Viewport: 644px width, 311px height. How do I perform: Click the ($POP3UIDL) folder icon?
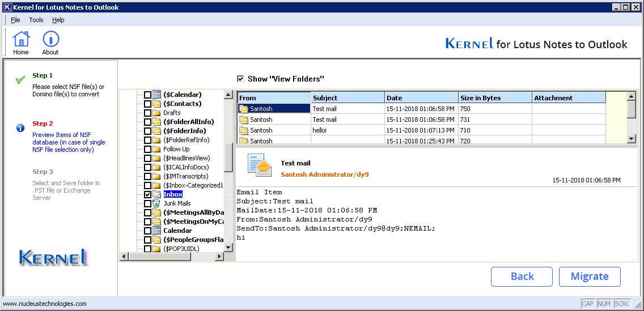point(156,249)
